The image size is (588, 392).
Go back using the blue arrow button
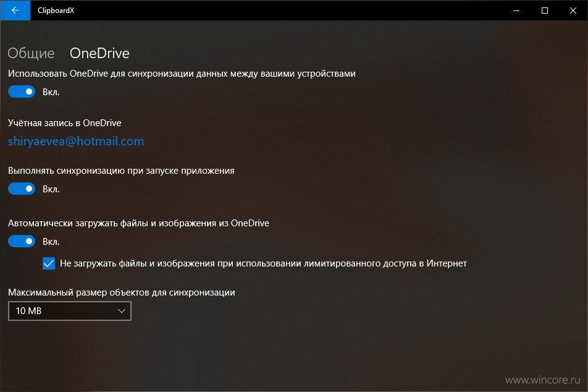coord(15,10)
